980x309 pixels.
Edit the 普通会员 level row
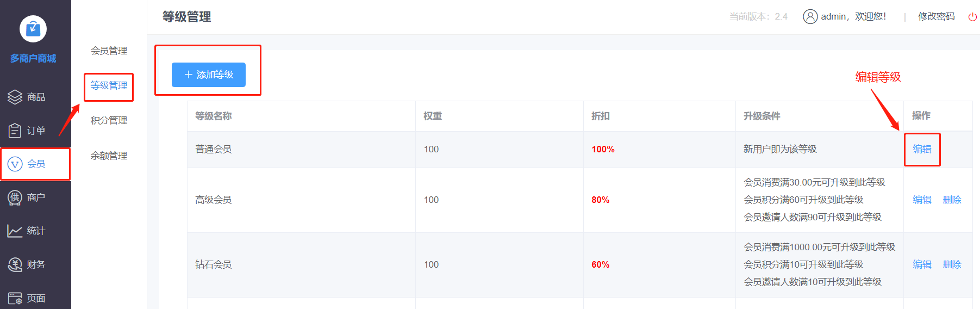tap(922, 149)
